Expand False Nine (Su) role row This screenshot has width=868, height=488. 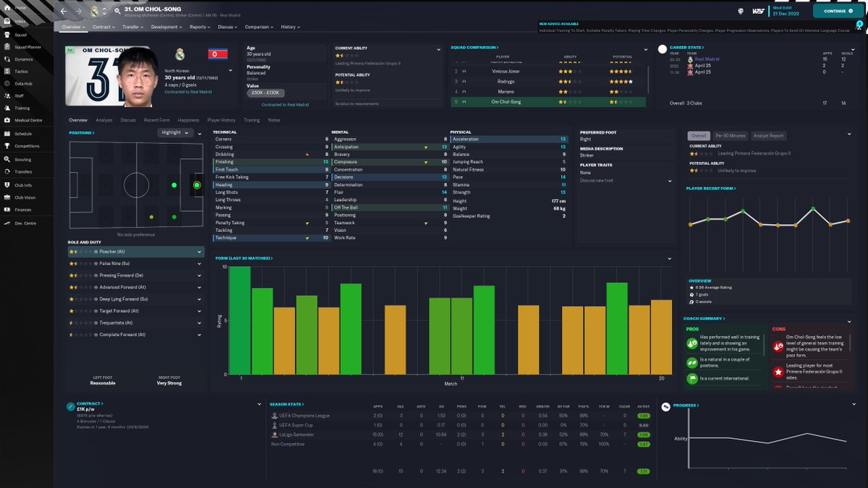pyautogui.click(x=200, y=264)
